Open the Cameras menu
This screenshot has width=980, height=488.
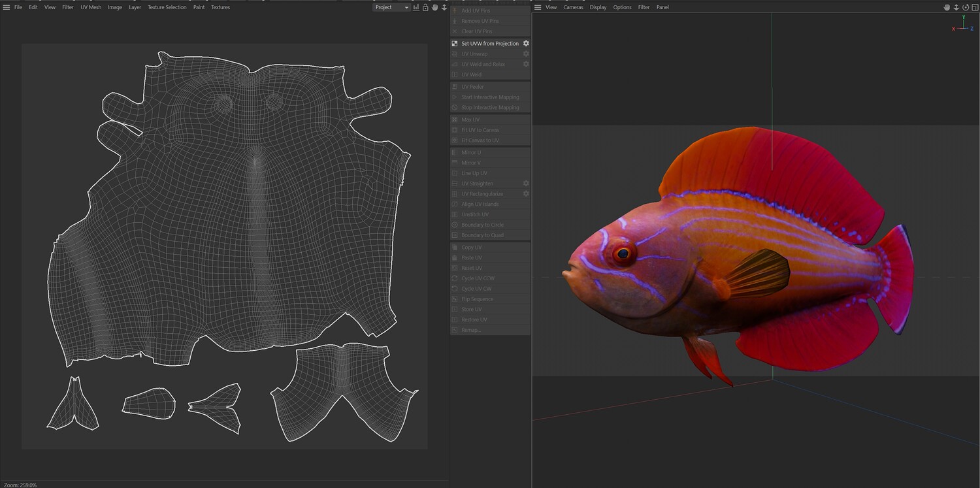[574, 7]
